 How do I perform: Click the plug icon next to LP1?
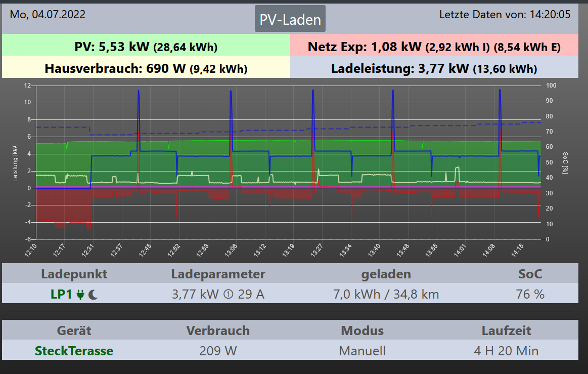(x=80, y=295)
